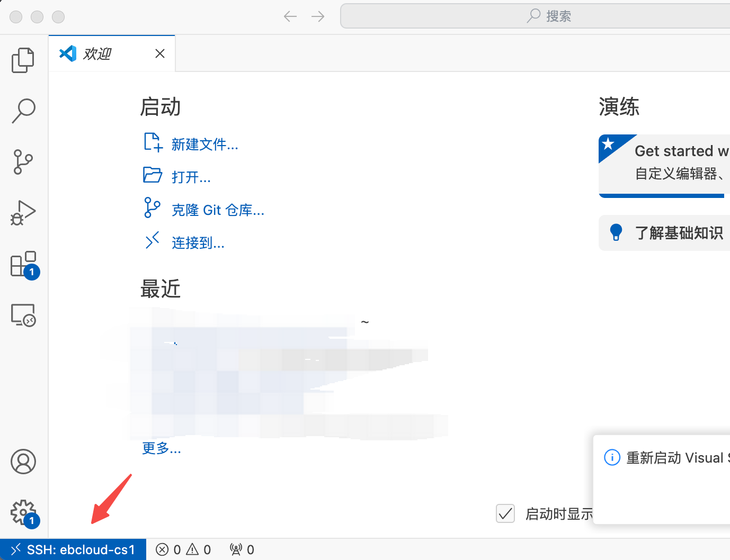
Task: Close the 欢迎 tab
Action: pyautogui.click(x=160, y=53)
